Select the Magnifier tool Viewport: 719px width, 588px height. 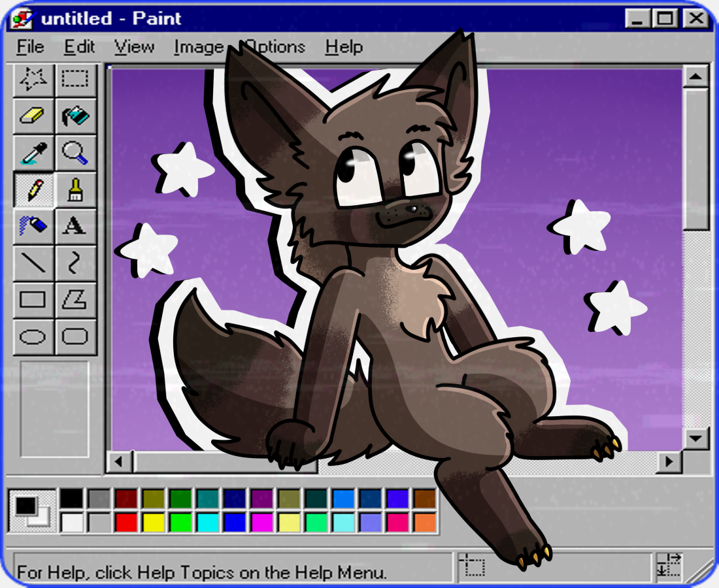pos(75,154)
